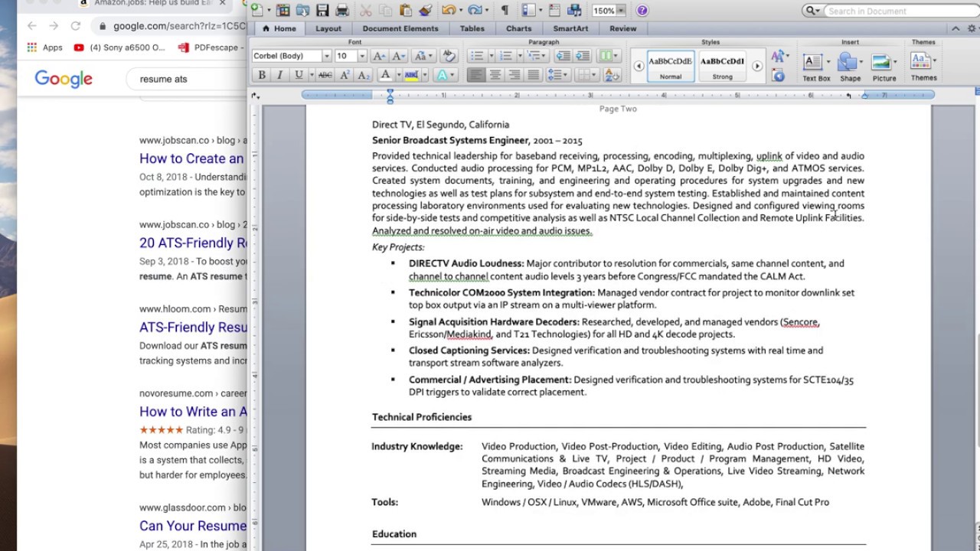The width and height of the screenshot is (980, 551).
Task: Click the Cut scissors icon
Action: pos(366,11)
